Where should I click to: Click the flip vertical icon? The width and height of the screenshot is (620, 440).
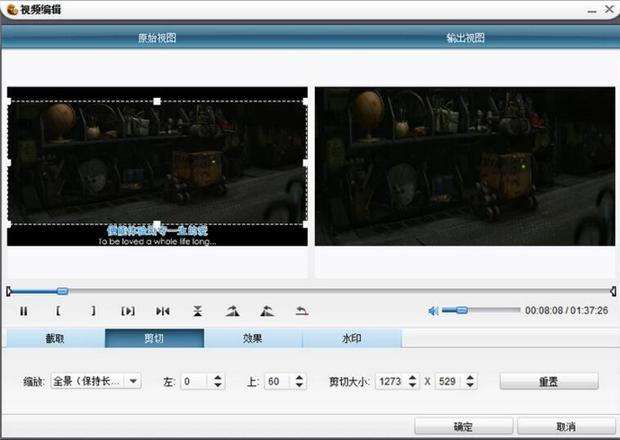coord(198,312)
